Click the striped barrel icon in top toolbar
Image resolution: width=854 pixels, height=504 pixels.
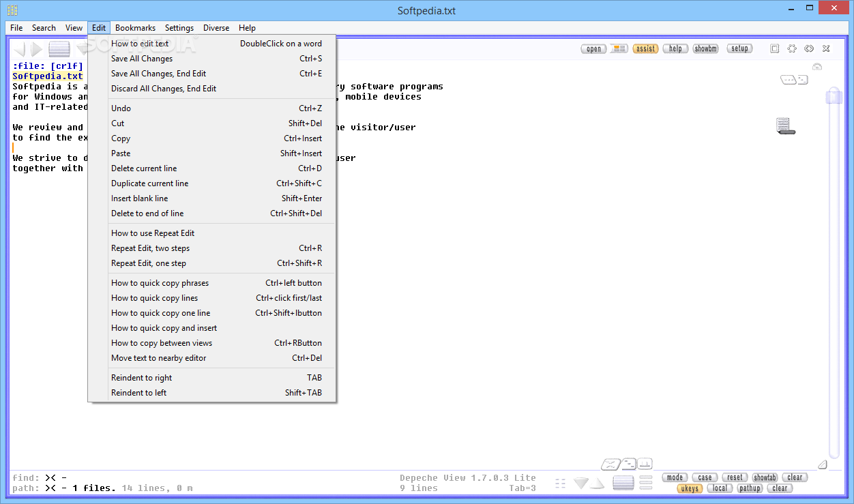point(59,48)
